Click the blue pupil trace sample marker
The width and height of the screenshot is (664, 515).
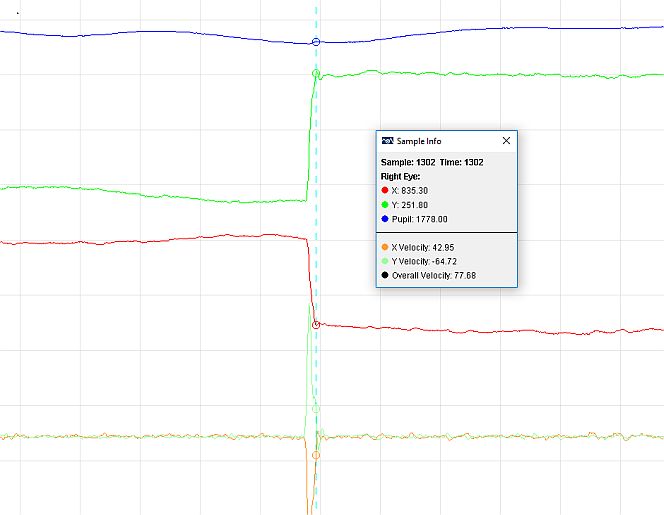point(316,42)
